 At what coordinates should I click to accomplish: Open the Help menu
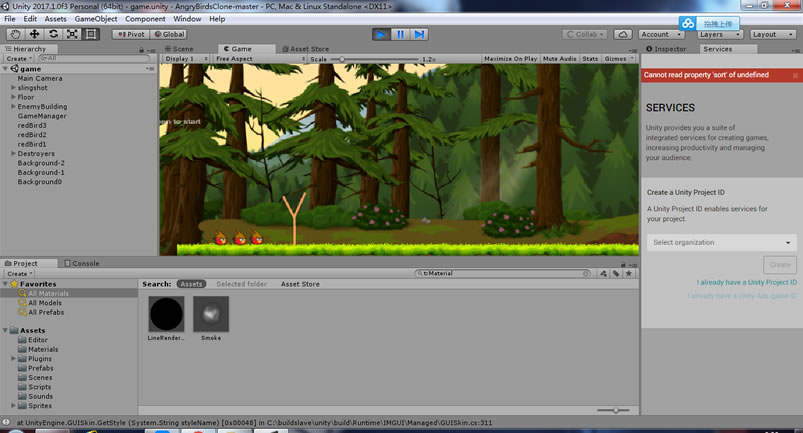217,19
